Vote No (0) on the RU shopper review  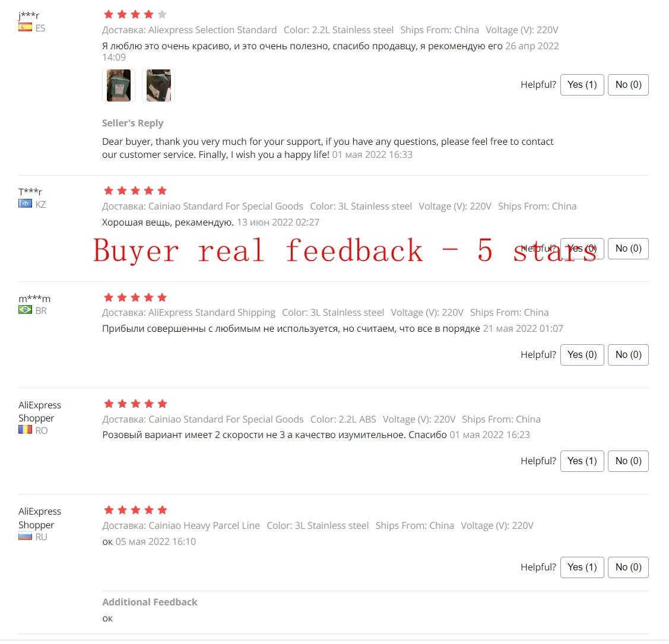(x=628, y=567)
